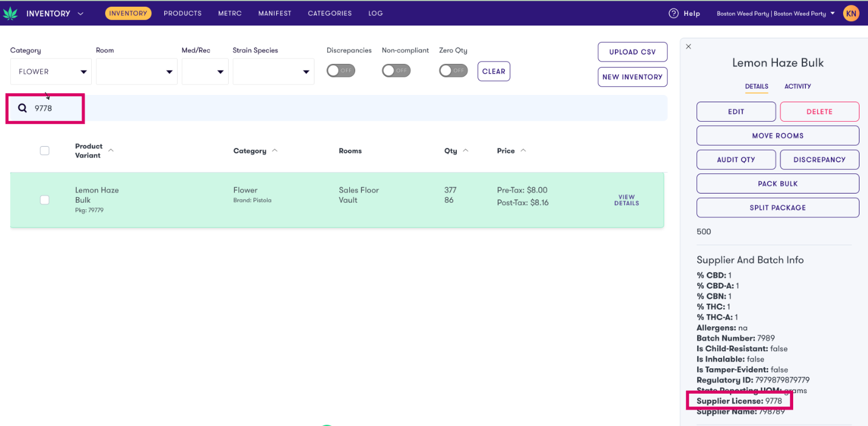Open the Med/Rec filter dropdown

tap(205, 72)
